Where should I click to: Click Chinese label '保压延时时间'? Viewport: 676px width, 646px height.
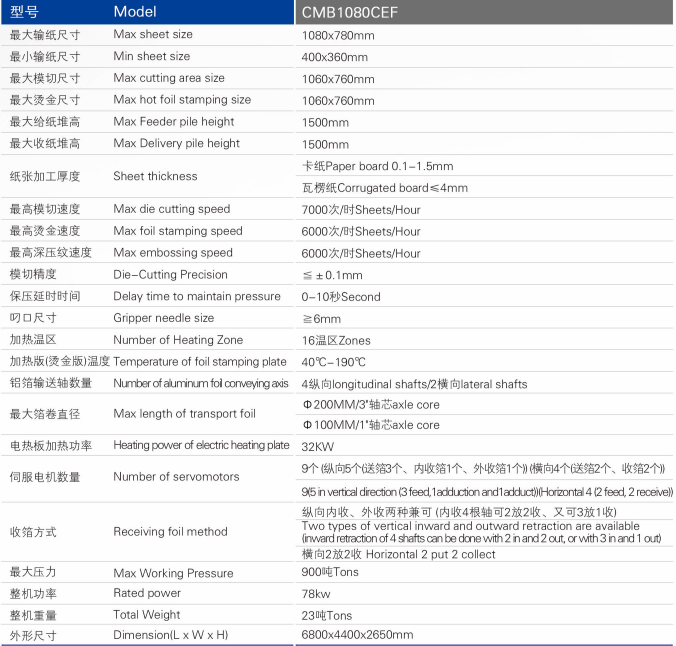[x=45, y=296]
